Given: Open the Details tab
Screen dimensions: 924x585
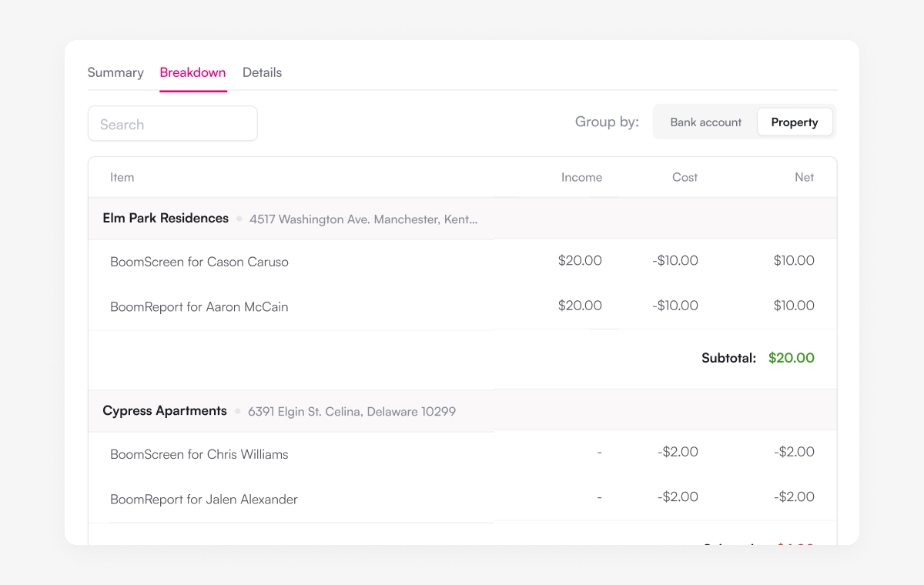Looking at the screenshot, I should click(x=262, y=72).
